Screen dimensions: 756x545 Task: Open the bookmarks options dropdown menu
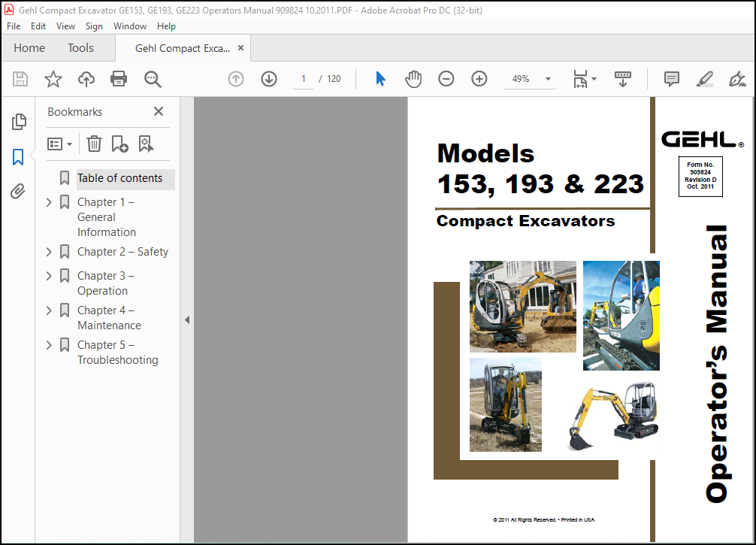tap(59, 144)
